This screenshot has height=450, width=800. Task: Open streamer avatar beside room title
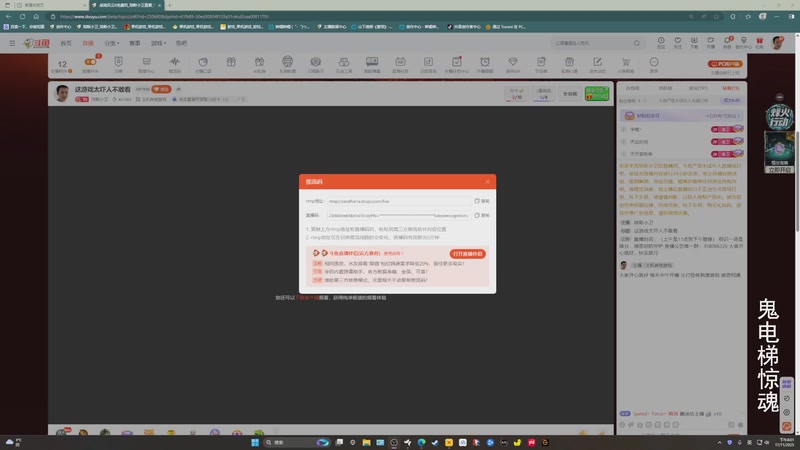tap(62, 93)
